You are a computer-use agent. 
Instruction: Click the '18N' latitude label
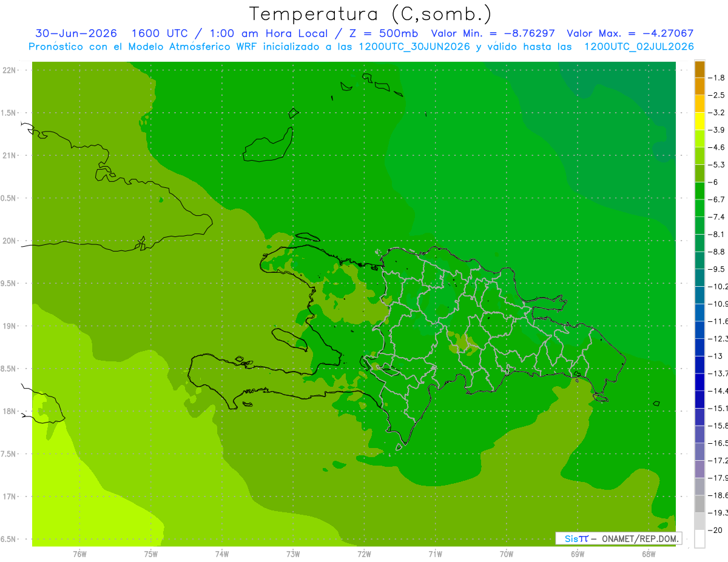point(10,412)
